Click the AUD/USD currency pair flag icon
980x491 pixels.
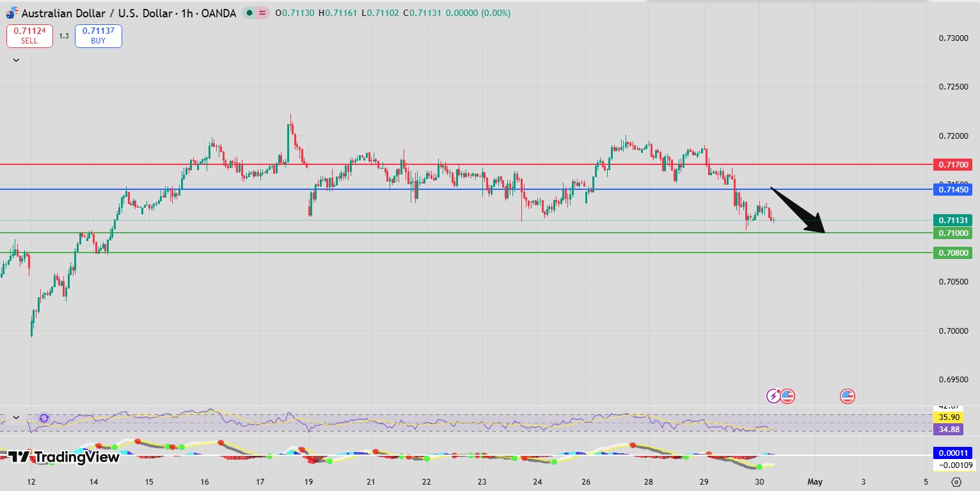pos(12,13)
